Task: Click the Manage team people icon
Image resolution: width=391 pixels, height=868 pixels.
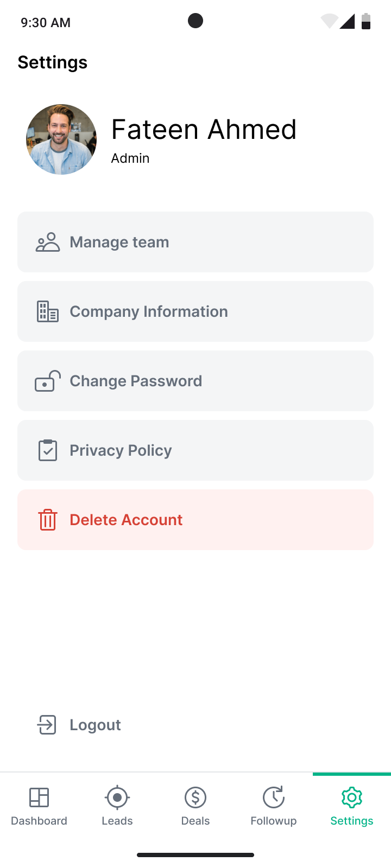Action: pyautogui.click(x=48, y=242)
